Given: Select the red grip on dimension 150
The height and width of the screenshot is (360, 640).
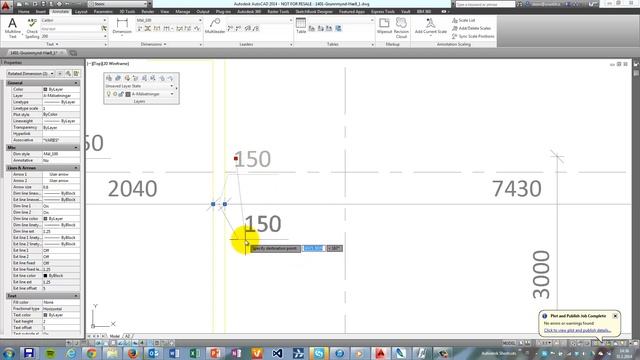Looking at the screenshot, I should [x=236, y=158].
